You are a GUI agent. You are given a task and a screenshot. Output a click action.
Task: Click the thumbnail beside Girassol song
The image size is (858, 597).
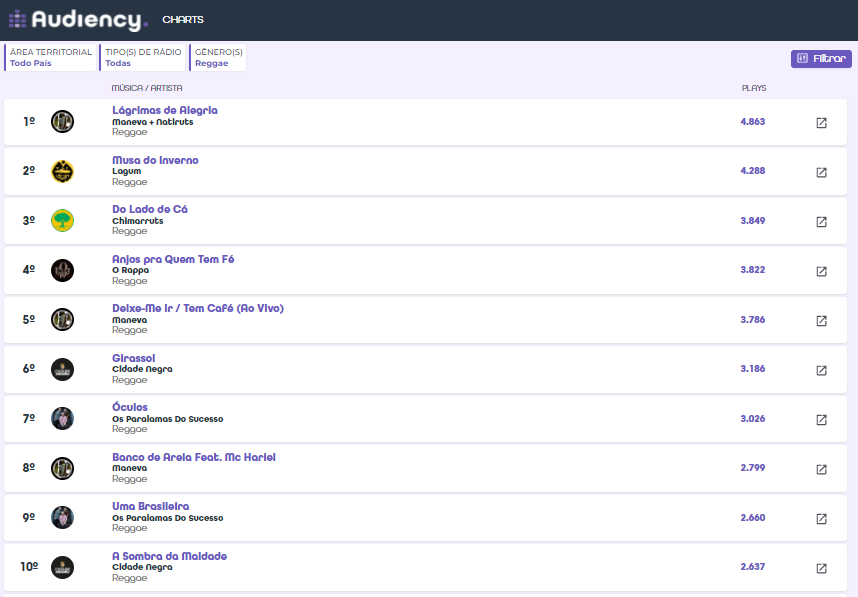tap(62, 369)
